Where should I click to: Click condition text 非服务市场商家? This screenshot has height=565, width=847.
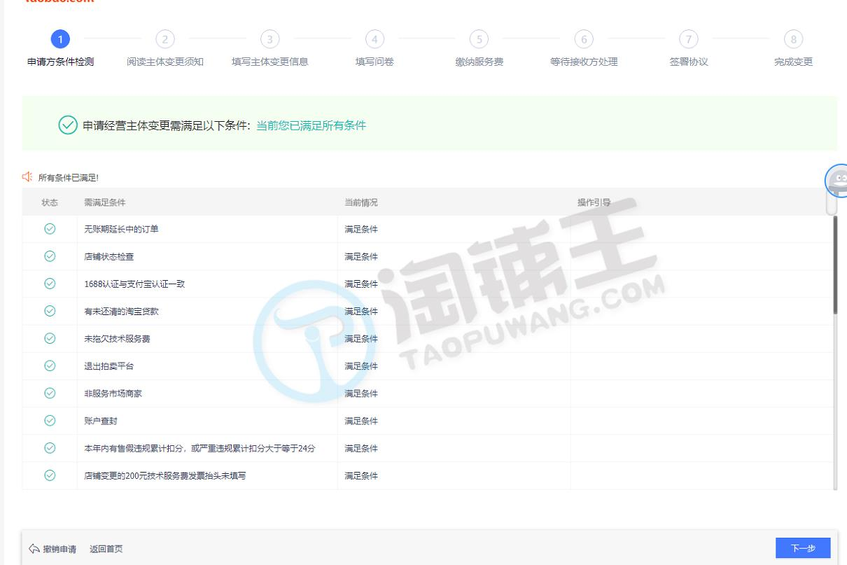point(113,394)
